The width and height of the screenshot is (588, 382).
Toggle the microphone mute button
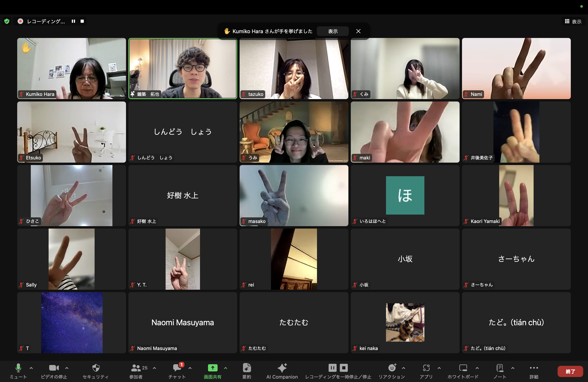pyautogui.click(x=18, y=368)
